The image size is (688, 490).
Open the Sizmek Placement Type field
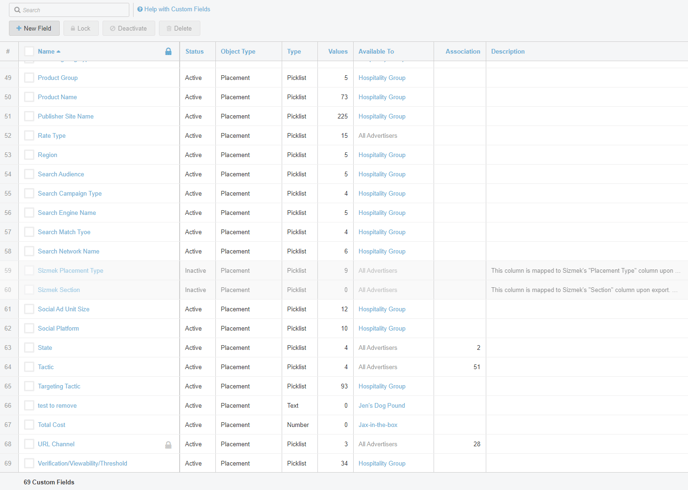(x=70, y=271)
